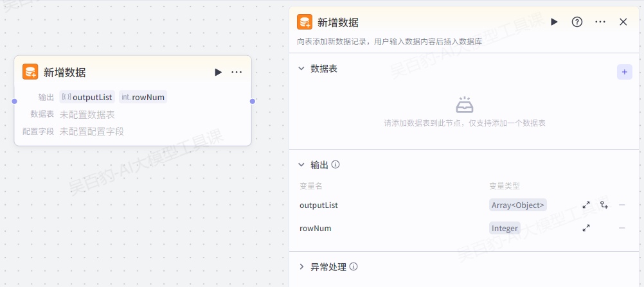
Task: Click the info icon next to 输出
Action: pyautogui.click(x=335, y=164)
